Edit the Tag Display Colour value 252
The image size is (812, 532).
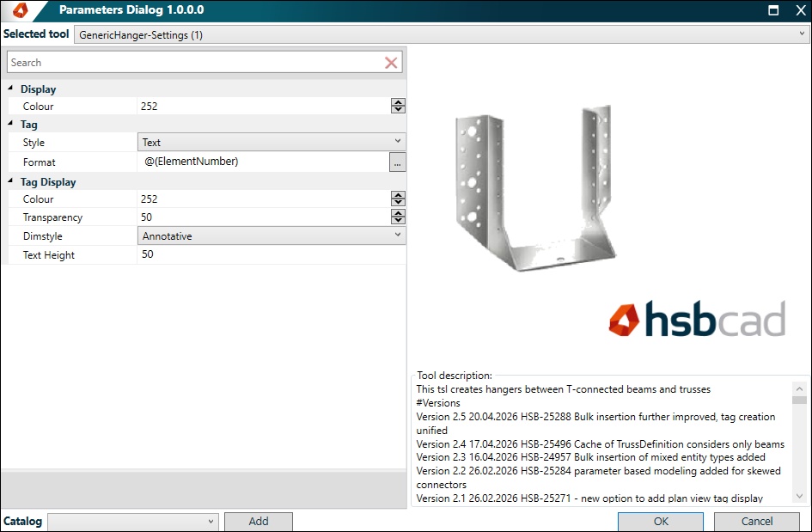coord(264,199)
